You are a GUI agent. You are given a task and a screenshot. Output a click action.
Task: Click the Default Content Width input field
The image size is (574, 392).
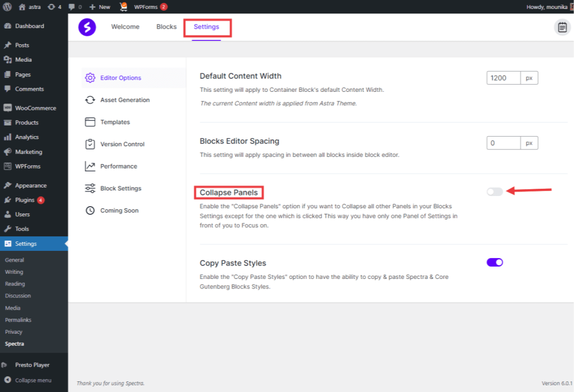(503, 77)
